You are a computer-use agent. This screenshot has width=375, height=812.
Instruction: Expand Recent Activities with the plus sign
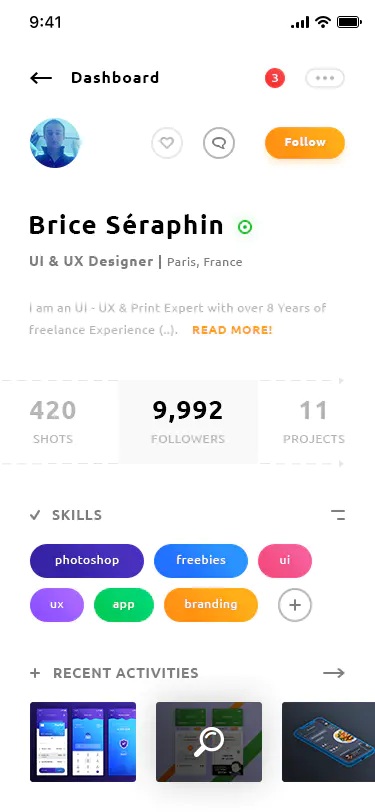click(35, 673)
